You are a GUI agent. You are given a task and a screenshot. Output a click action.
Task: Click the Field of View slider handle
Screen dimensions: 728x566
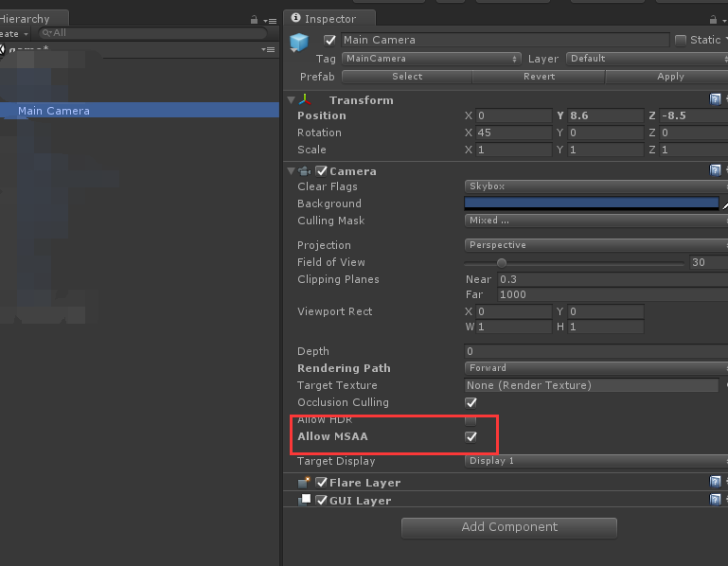[502, 263]
